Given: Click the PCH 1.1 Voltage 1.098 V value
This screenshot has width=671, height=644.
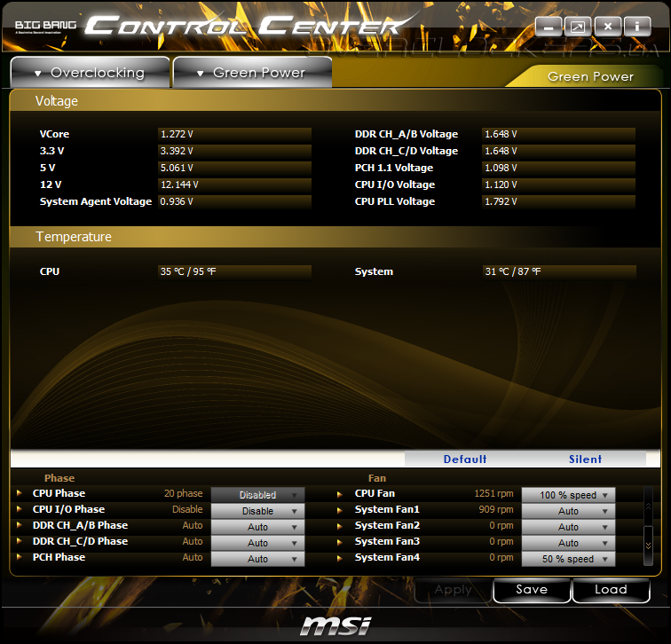Looking at the screenshot, I should pos(558,168).
